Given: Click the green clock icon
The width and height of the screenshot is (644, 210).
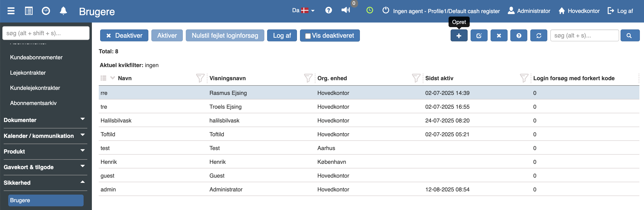Looking at the screenshot, I should (x=370, y=11).
